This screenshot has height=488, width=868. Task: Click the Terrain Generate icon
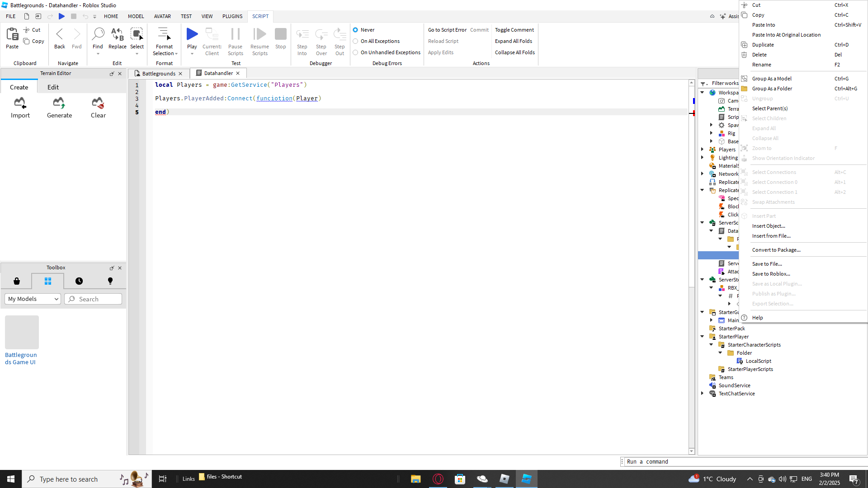click(x=59, y=103)
